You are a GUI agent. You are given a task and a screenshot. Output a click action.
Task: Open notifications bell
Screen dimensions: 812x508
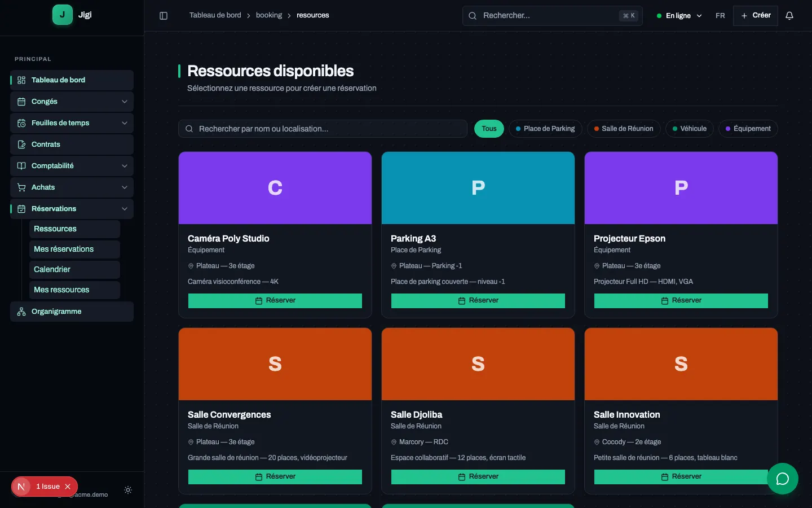[x=789, y=16]
